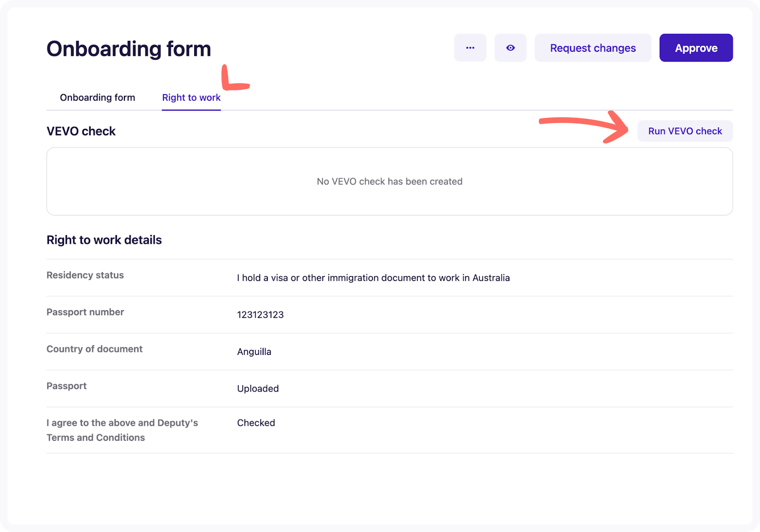Click the Run VEVO check button
Screen dimensions: 760x532
[x=685, y=131]
